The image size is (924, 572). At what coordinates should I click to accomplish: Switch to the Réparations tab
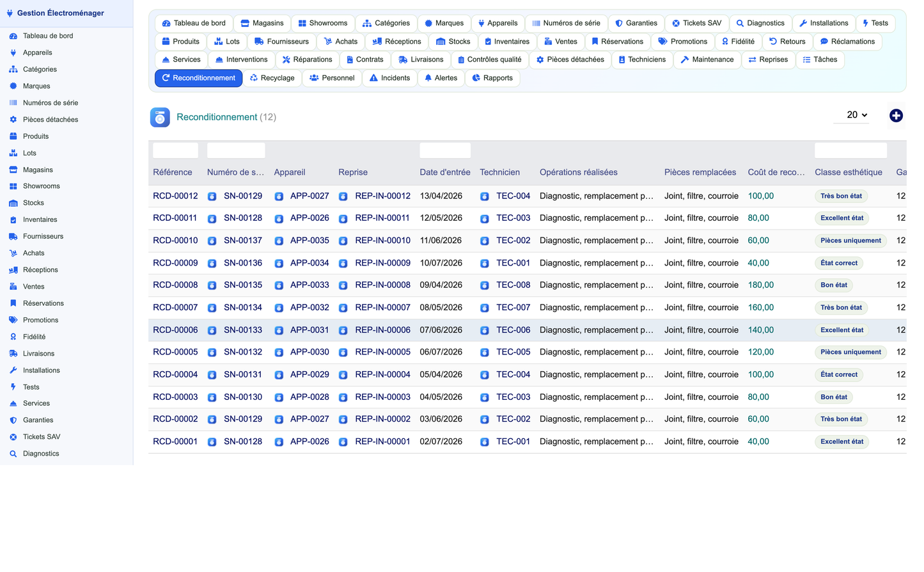(307, 60)
